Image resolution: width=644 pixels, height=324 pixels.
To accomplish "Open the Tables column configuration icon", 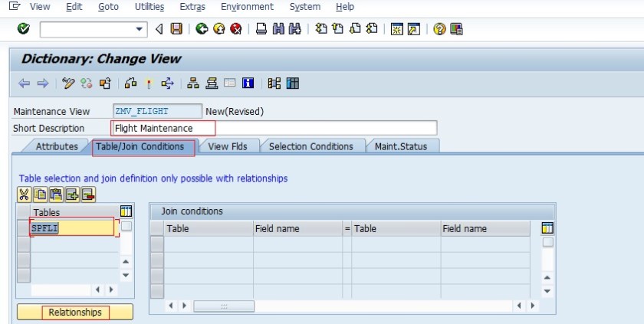I will click(126, 211).
